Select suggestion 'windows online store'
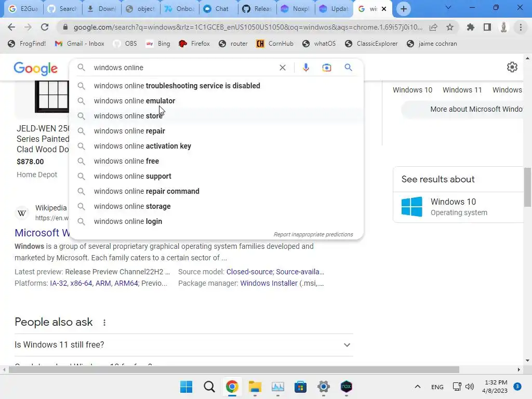The image size is (532, 399). (x=216, y=116)
